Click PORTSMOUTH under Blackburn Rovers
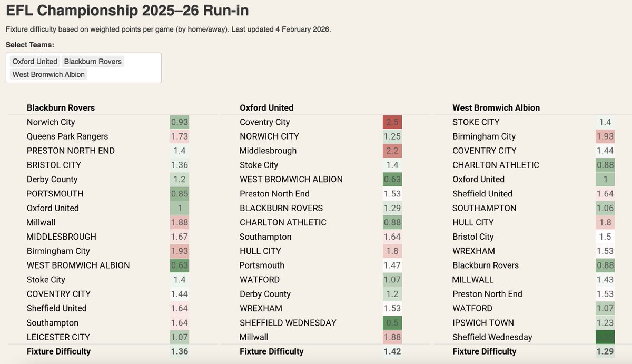Viewport: 632px width, 364px height. (x=55, y=194)
